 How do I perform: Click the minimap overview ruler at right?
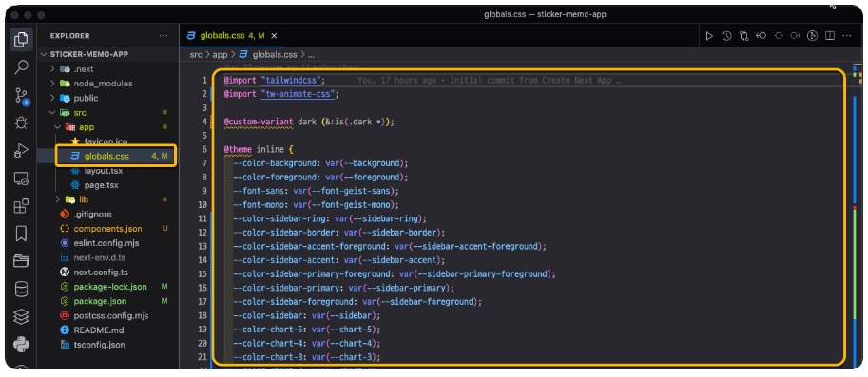[x=857, y=216]
